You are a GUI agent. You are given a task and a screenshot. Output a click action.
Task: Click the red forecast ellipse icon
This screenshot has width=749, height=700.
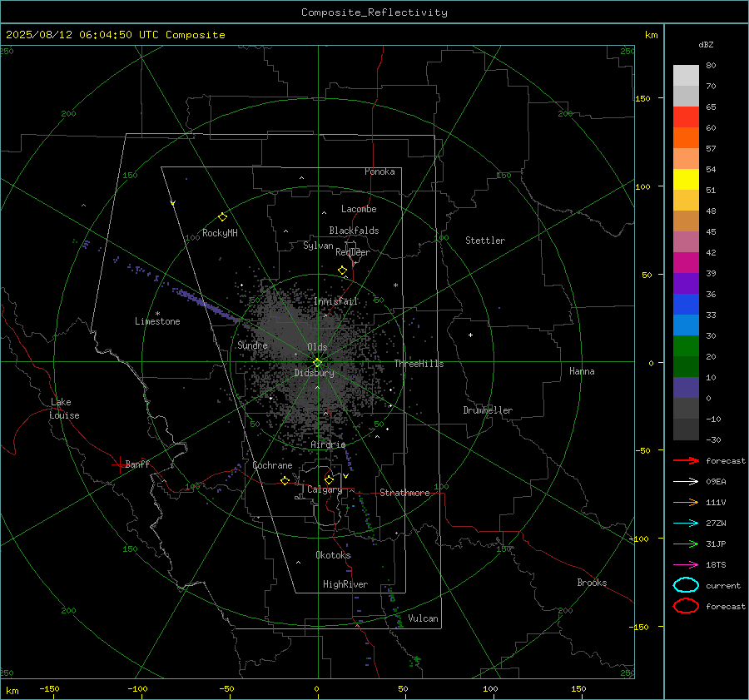[x=686, y=606]
